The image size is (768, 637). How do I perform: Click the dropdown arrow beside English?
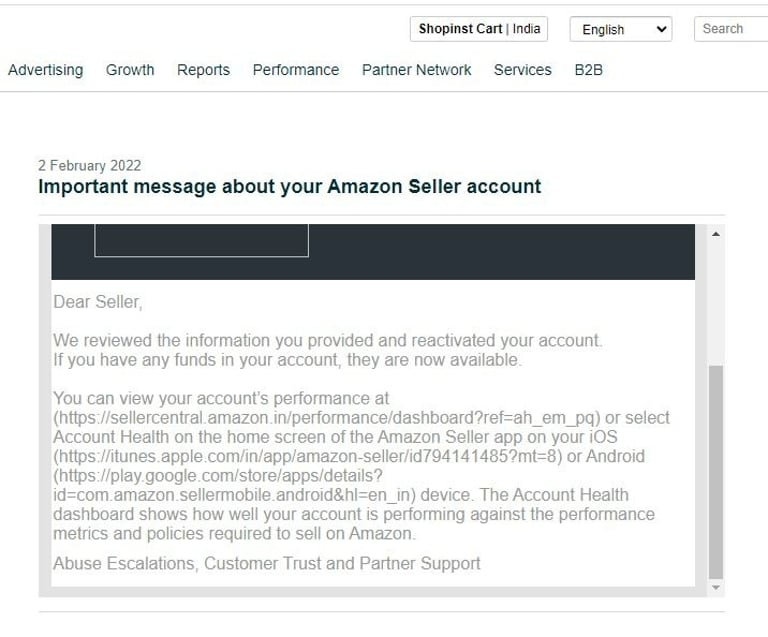point(661,29)
